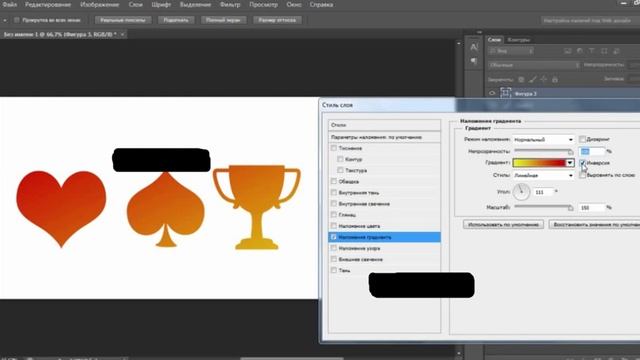The height and width of the screenshot is (360, 640).
Task: Enable the Контур sub-effect checkbox
Action: [x=340, y=159]
